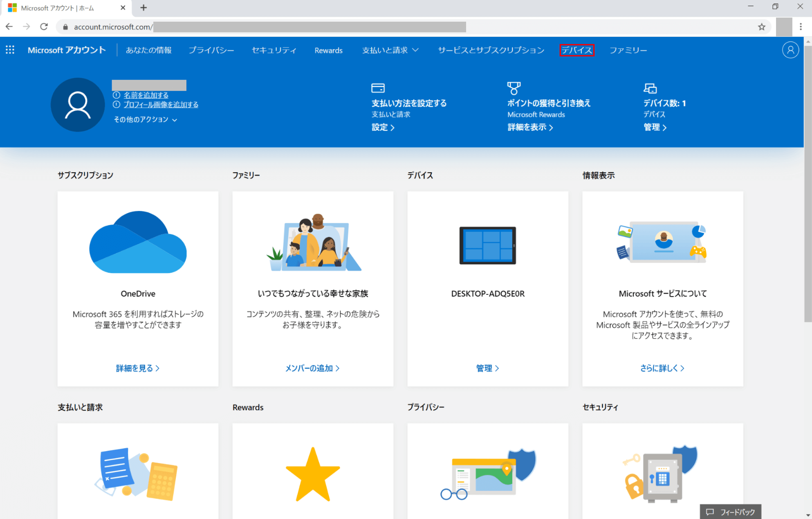Click the OneDrive card title
This screenshot has width=812, height=519.
(x=138, y=293)
